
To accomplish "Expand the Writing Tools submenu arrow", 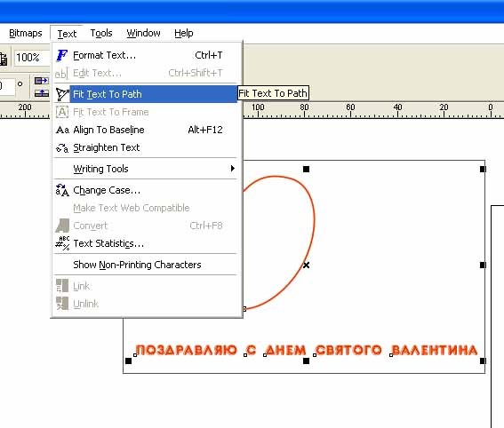I will (x=232, y=169).
